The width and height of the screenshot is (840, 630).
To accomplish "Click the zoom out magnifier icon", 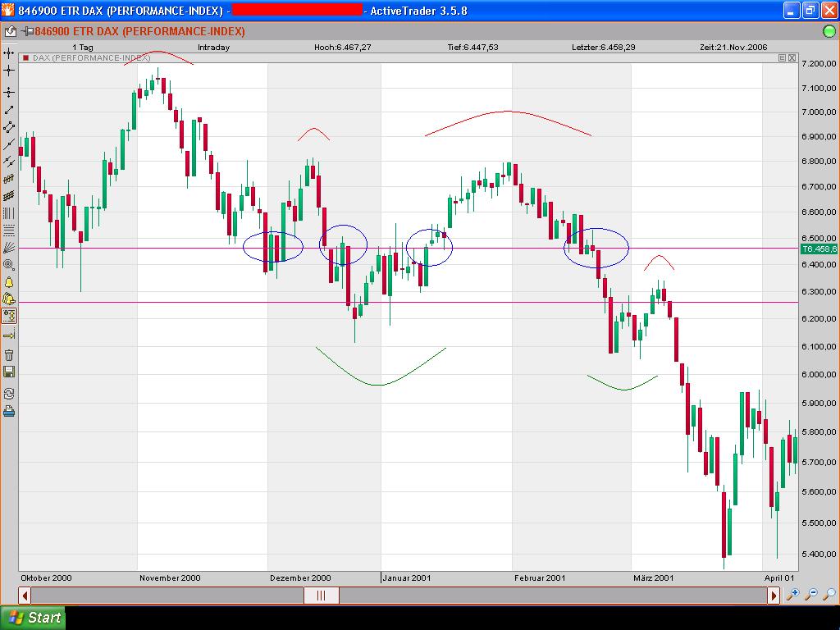I will 811,594.
